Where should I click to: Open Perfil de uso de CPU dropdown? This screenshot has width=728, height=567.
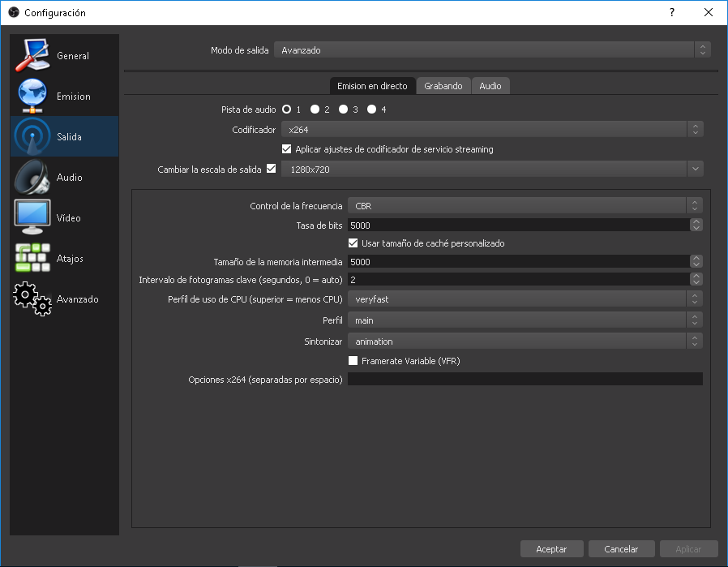[525, 299]
